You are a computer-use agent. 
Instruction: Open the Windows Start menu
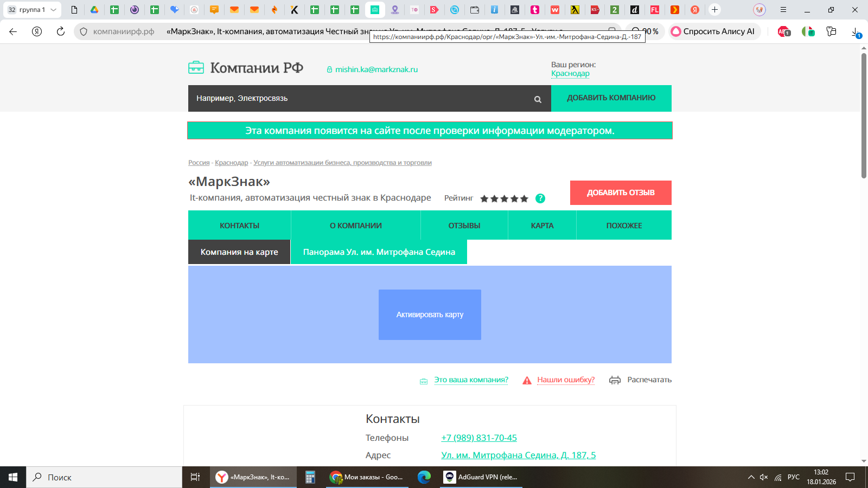13,477
